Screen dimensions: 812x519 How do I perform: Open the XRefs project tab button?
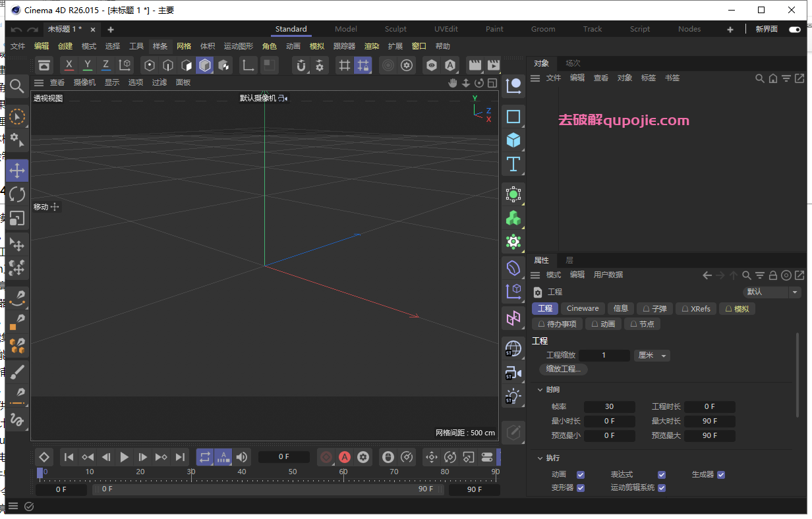pyautogui.click(x=695, y=308)
